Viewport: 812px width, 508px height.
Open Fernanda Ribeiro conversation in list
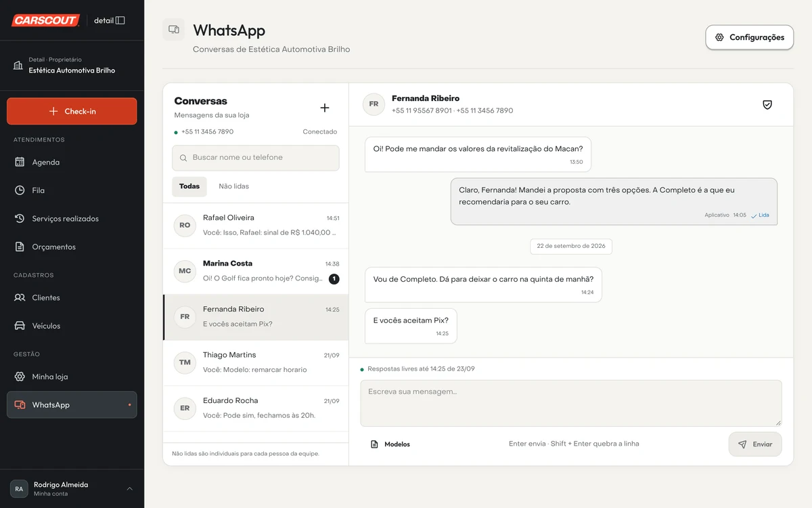click(256, 317)
